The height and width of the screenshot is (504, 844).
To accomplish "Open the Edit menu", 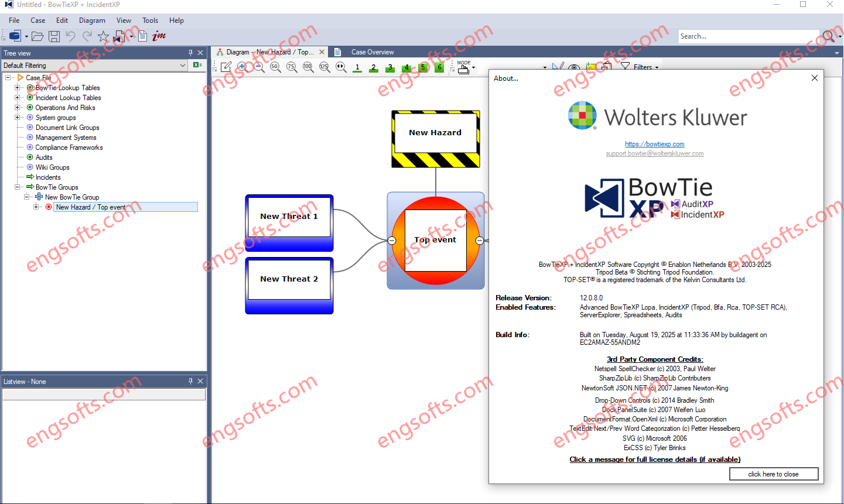I will [x=62, y=20].
